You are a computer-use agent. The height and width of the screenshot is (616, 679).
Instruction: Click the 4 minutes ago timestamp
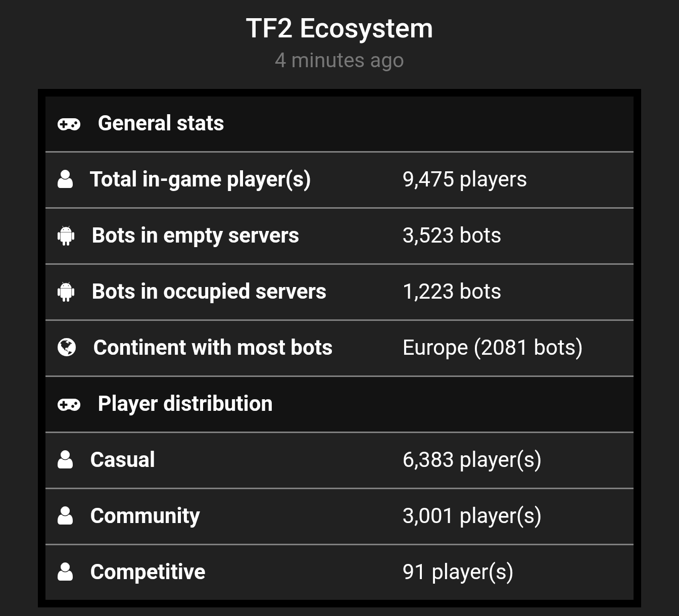pyautogui.click(x=339, y=60)
